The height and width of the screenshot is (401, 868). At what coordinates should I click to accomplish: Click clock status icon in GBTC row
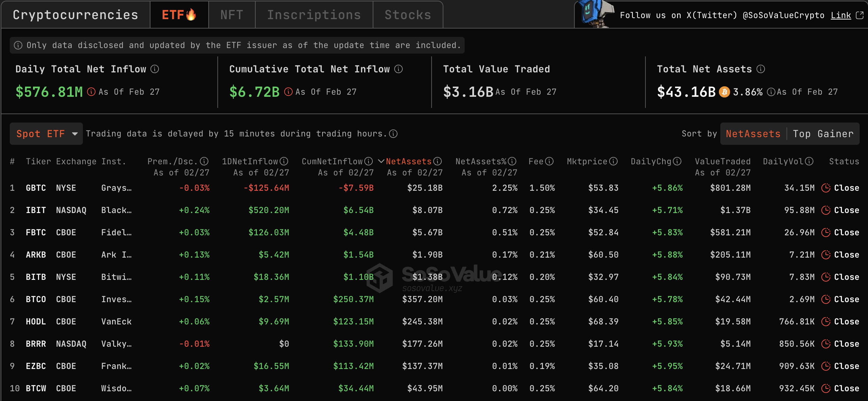pos(826,188)
